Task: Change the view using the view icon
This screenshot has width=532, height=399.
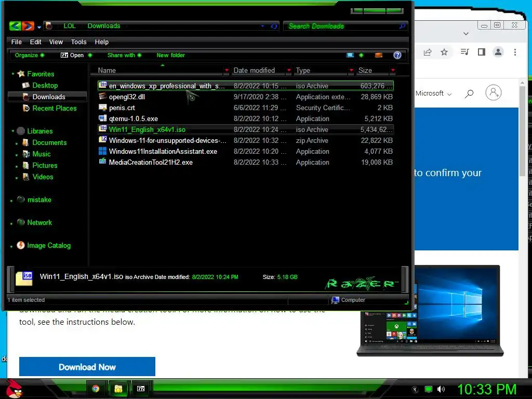Action: [350, 55]
